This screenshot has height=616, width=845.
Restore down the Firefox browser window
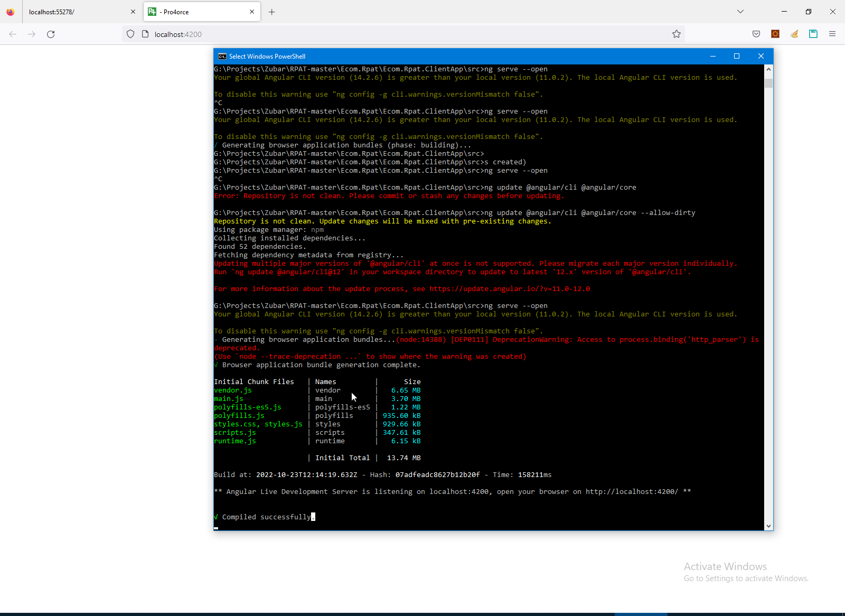[x=809, y=12]
